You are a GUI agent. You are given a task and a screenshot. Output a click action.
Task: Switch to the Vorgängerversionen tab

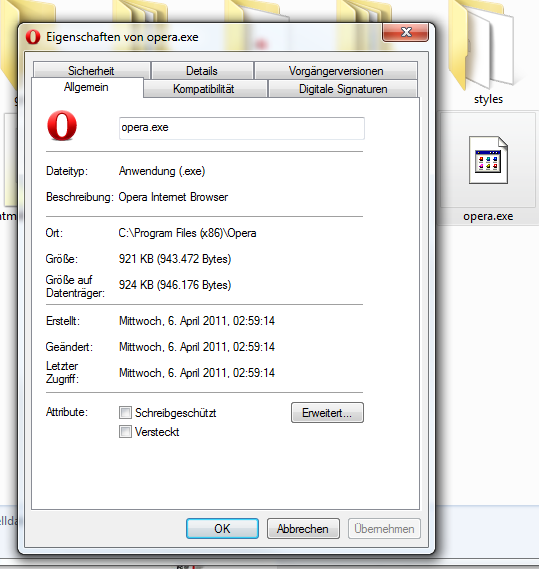coord(336,70)
